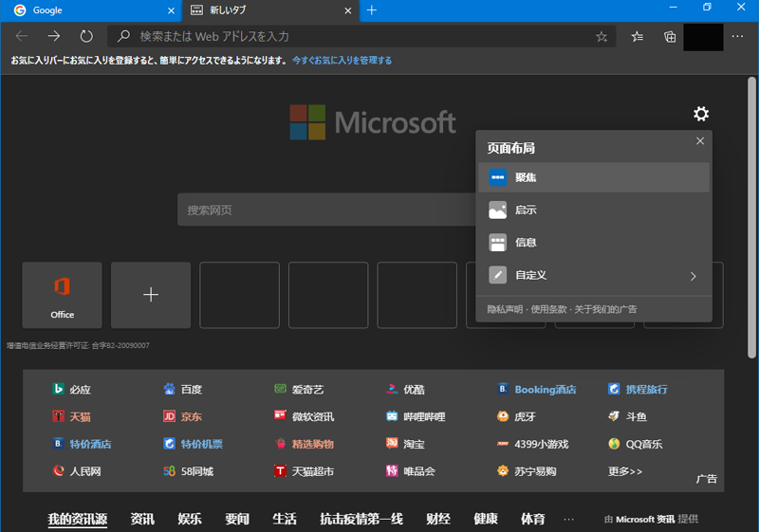Open the 人民网 link
759x532 pixels.
point(77,471)
